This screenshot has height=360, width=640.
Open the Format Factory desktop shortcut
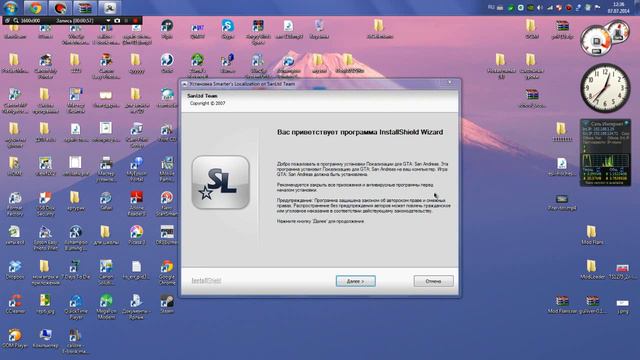click(15, 204)
